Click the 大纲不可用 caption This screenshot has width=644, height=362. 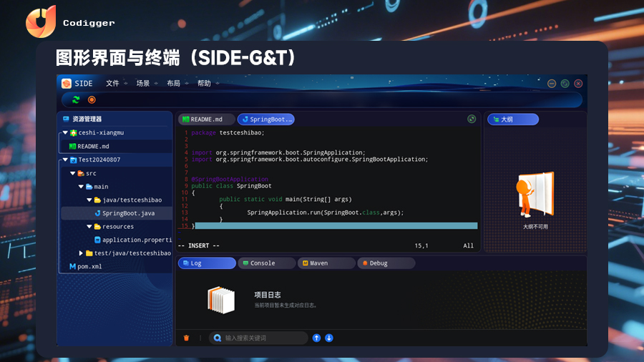[x=535, y=227]
